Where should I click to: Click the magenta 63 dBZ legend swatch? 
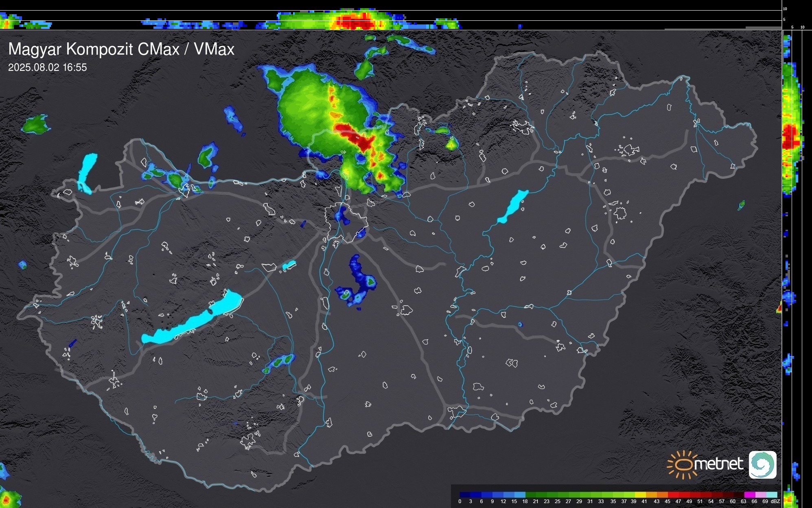click(x=749, y=495)
